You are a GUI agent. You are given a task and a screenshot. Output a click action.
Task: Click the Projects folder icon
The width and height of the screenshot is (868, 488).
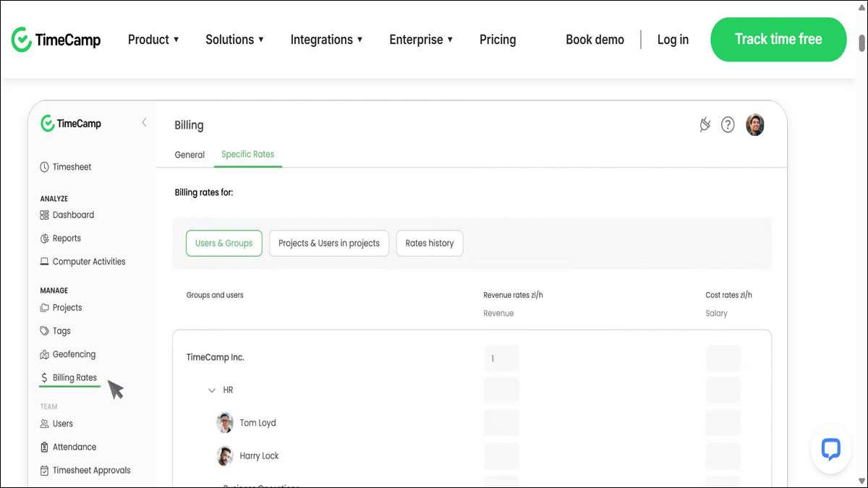click(45, 307)
